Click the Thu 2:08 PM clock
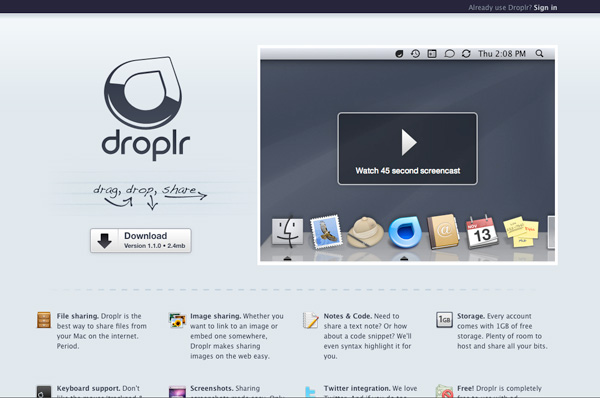 click(x=502, y=54)
